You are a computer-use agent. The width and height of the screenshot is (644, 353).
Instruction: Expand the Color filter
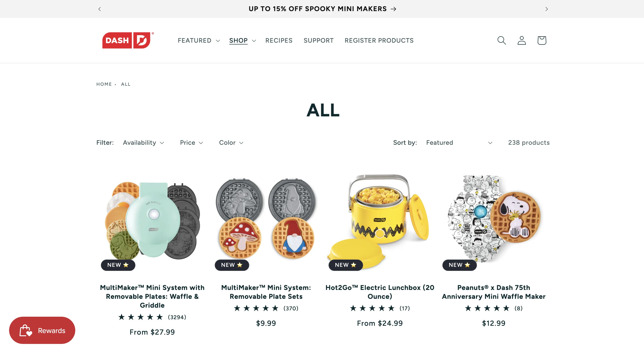(231, 143)
